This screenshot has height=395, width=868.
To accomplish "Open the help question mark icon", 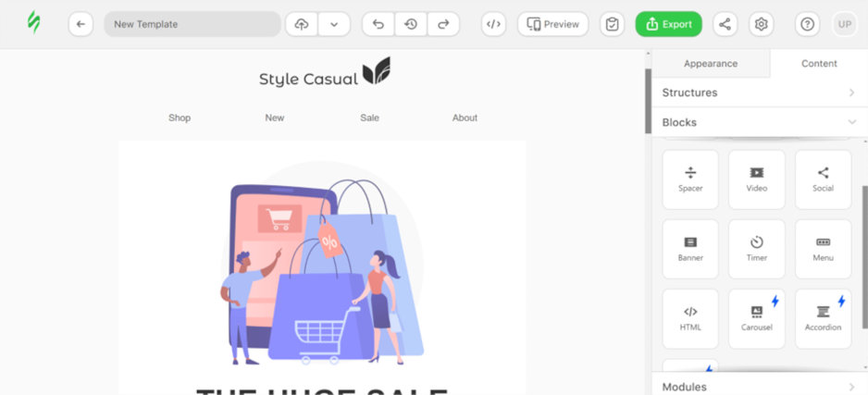I will (x=807, y=24).
